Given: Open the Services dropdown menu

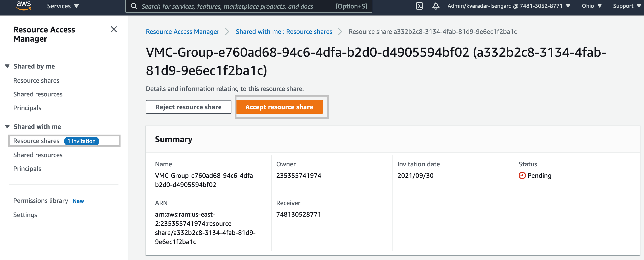Looking at the screenshot, I should click(62, 6).
